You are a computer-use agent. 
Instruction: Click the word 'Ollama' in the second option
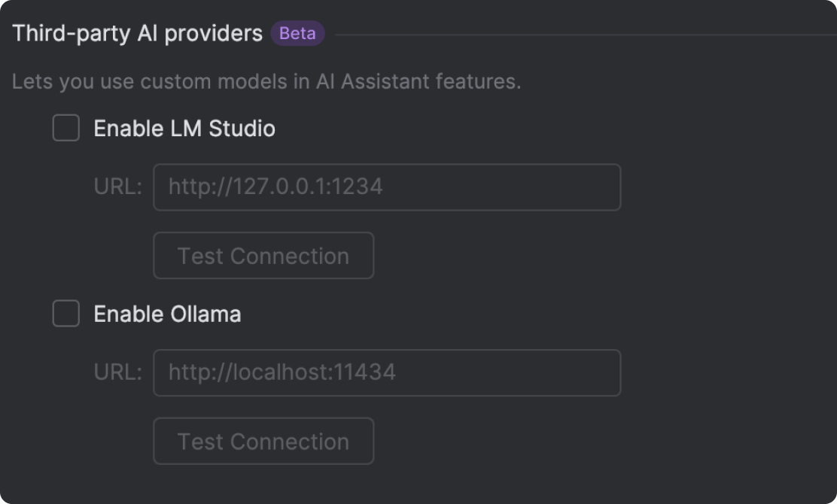point(205,314)
